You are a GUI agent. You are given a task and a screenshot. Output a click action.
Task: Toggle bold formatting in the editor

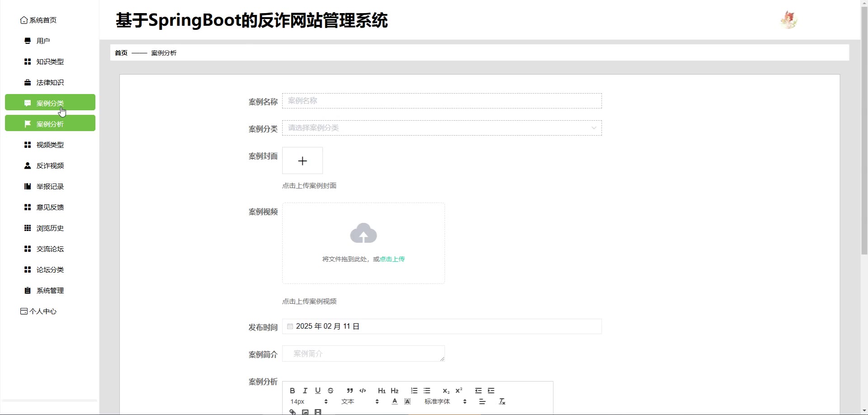tap(292, 391)
